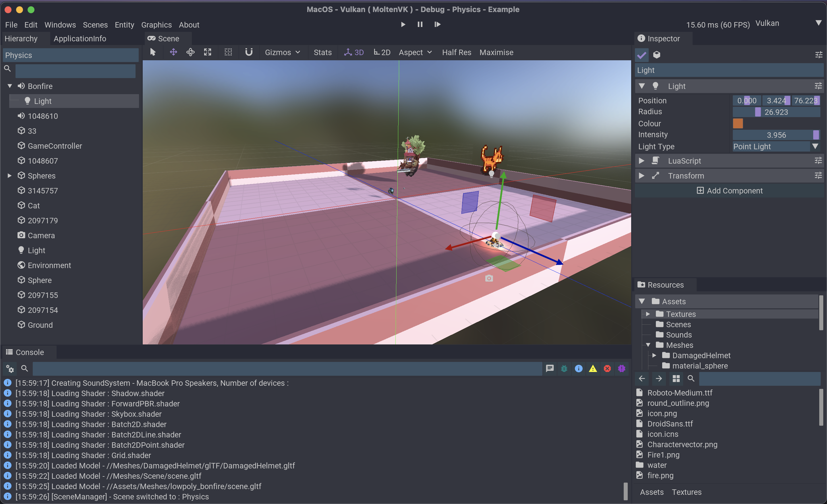Step the scene one frame

point(437,24)
